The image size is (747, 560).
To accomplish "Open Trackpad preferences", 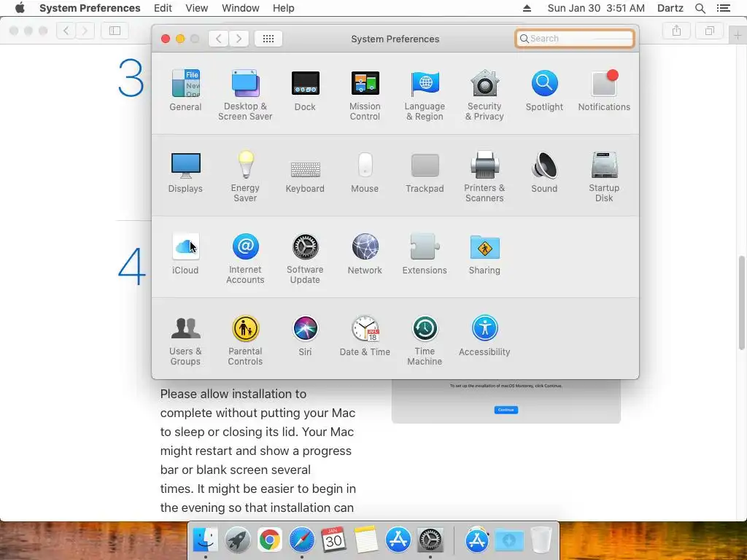I will 425,172.
